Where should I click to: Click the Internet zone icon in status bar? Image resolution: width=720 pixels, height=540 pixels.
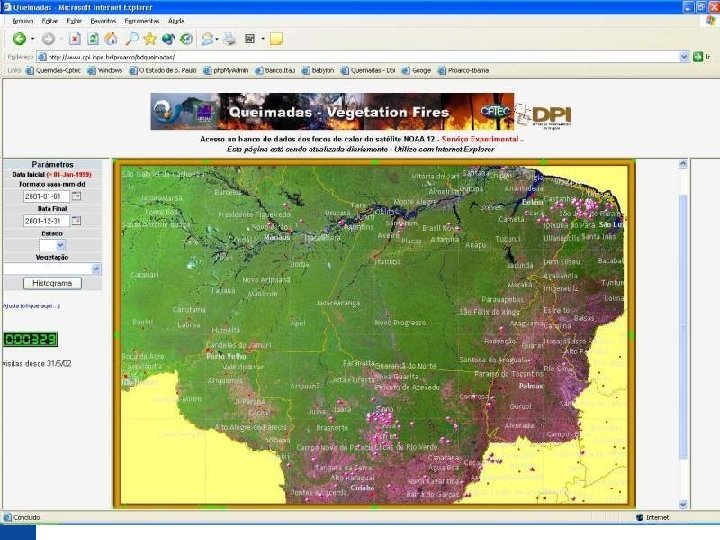pos(639,518)
